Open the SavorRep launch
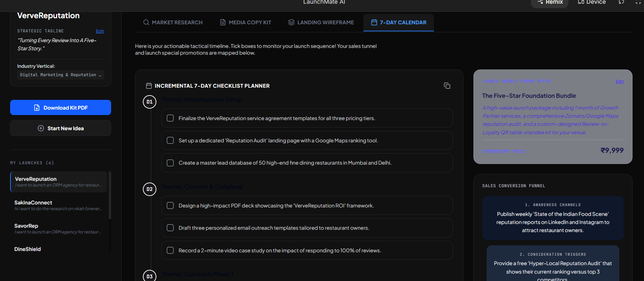Viewport: 644px width, 281px height. (x=59, y=228)
